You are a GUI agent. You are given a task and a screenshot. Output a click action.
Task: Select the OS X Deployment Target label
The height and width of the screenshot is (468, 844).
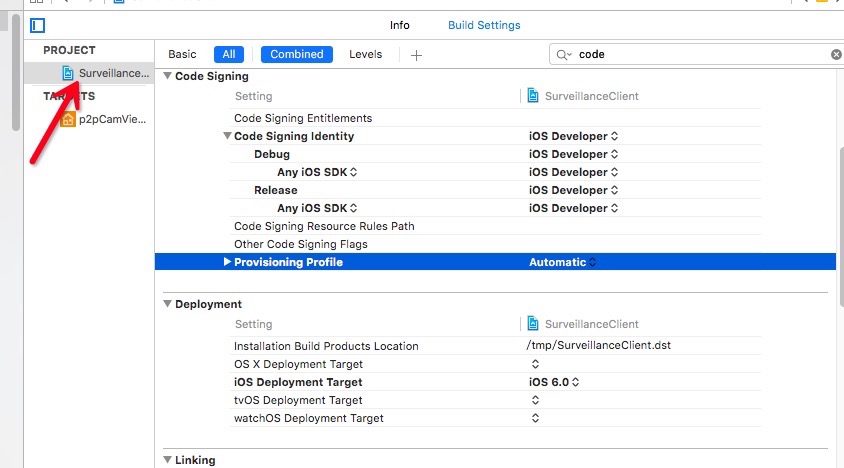298,364
